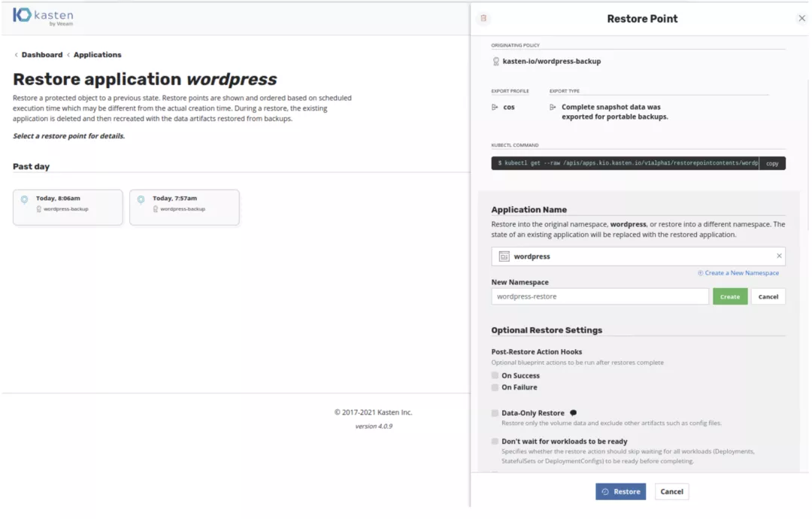Click the policy icon beside kasten-io/wordpress-backup
812x519 pixels.
coord(496,62)
